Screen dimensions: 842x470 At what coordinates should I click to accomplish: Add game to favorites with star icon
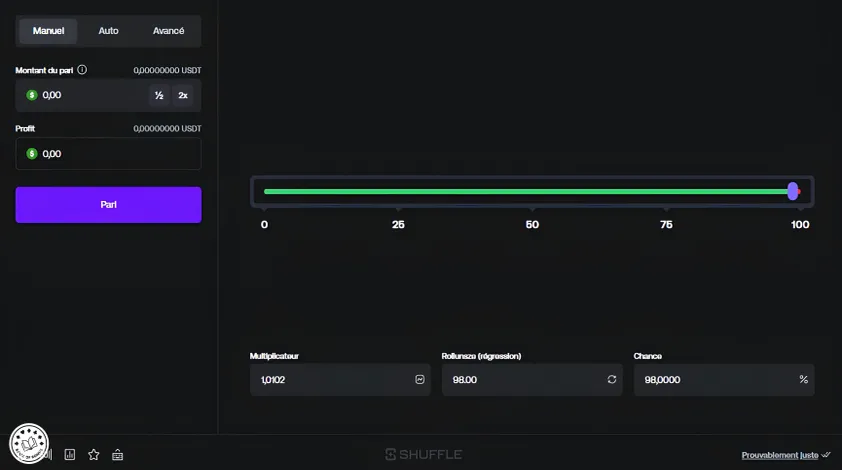[x=93, y=454]
